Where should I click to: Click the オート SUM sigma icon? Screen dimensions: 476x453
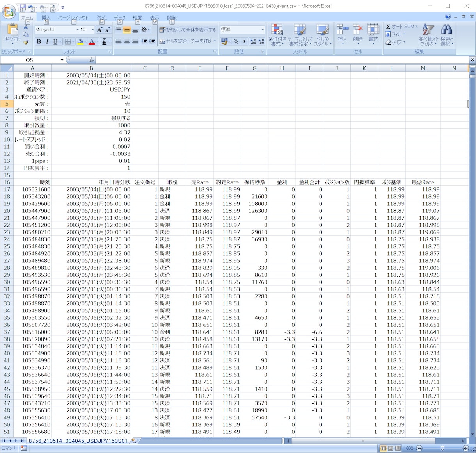[388, 27]
